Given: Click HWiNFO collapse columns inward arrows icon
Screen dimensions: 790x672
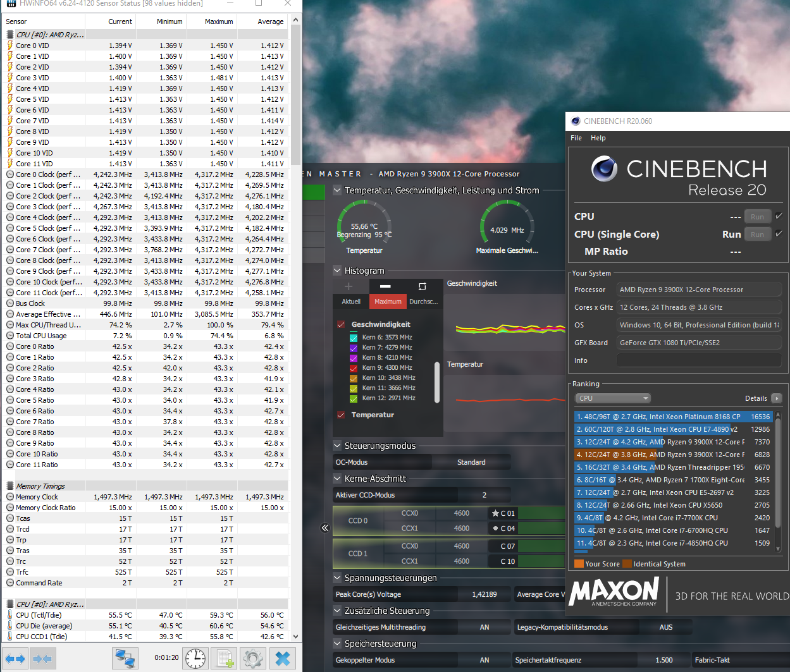Looking at the screenshot, I should (42, 659).
